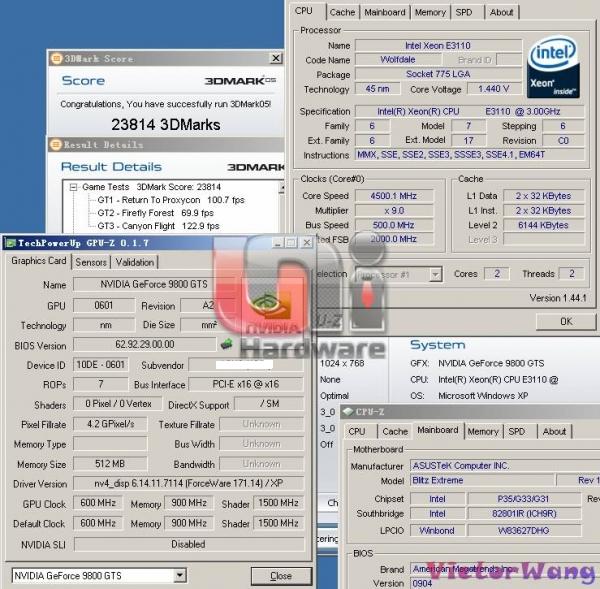Viewport: 600px width, 589px height.
Task: Click the Instructions value MMX, SSE, SSE2
Action: coord(470,155)
